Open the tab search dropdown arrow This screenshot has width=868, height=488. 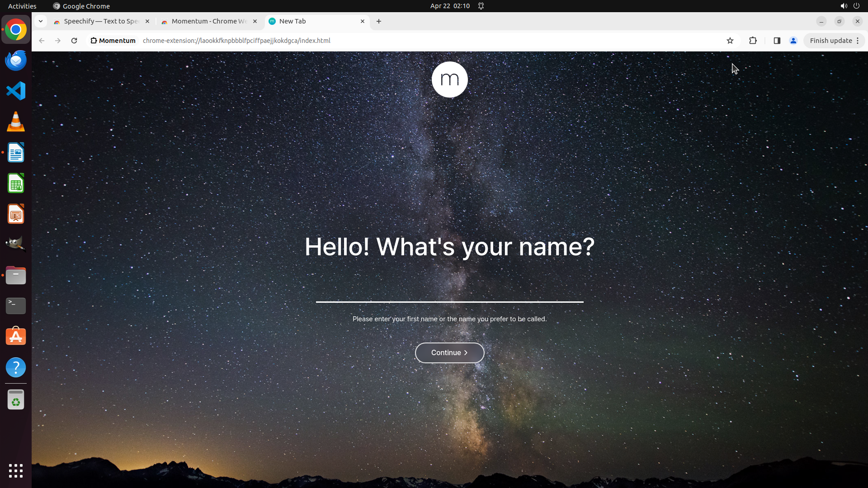click(41, 21)
